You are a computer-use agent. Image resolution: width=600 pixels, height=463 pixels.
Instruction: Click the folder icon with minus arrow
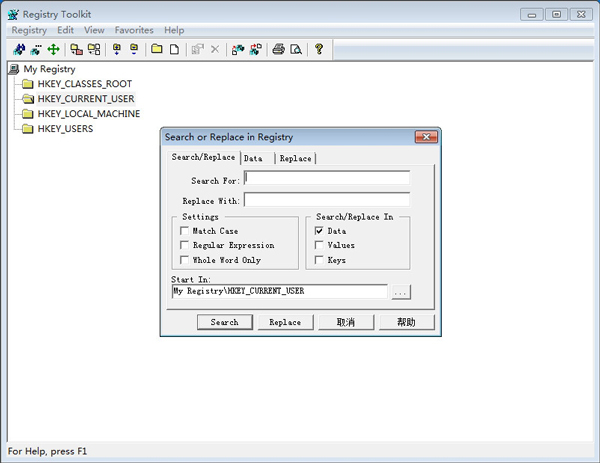(x=134, y=49)
